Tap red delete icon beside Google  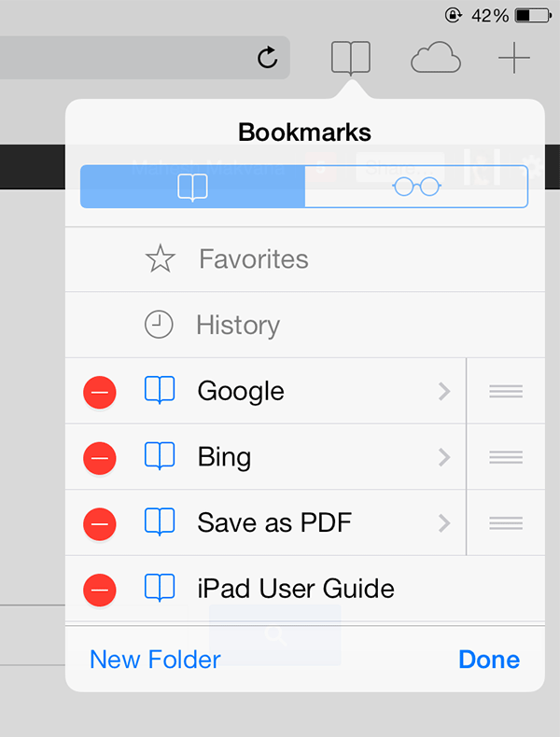[x=100, y=392]
